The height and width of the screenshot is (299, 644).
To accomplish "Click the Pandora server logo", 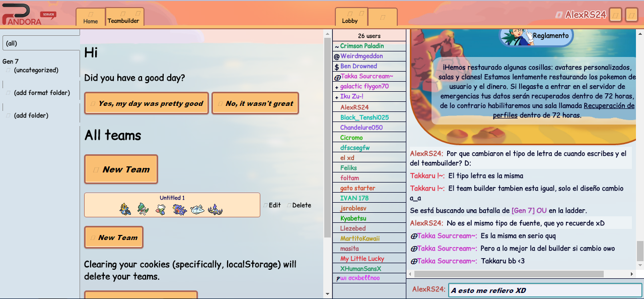I will [29, 15].
